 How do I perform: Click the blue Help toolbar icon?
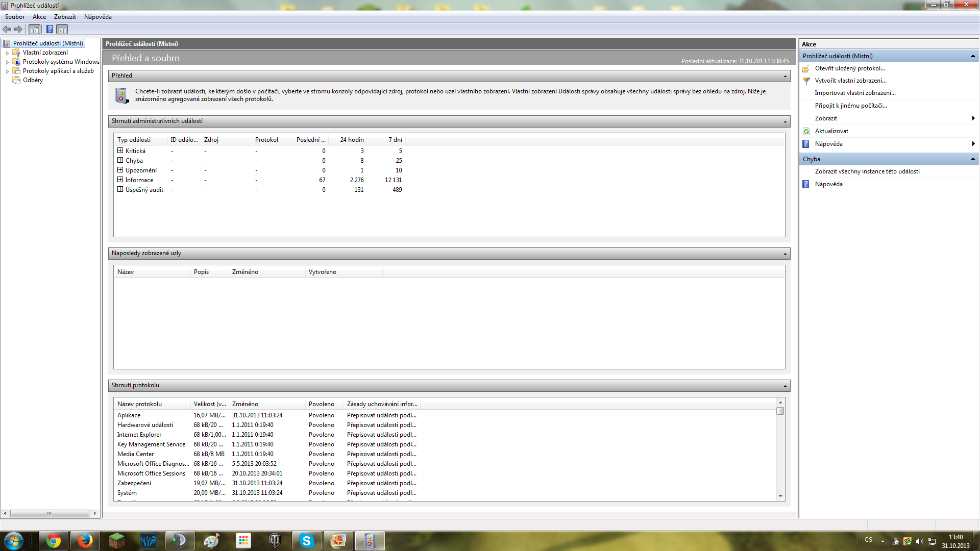pyautogui.click(x=50, y=29)
